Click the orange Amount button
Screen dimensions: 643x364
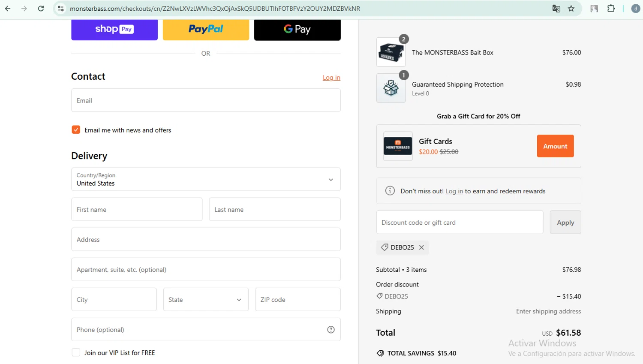[555, 146]
